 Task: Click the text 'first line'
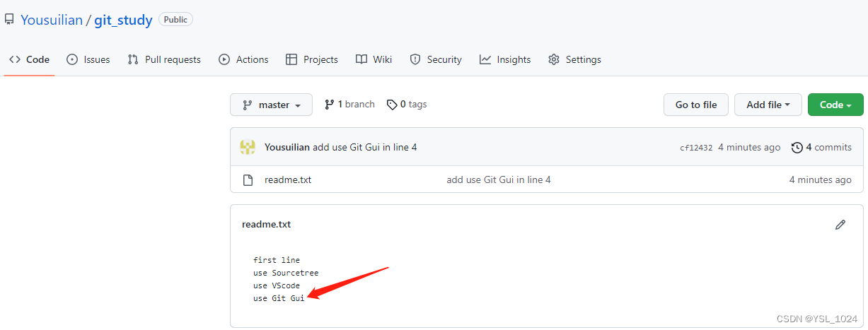(x=277, y=260)
